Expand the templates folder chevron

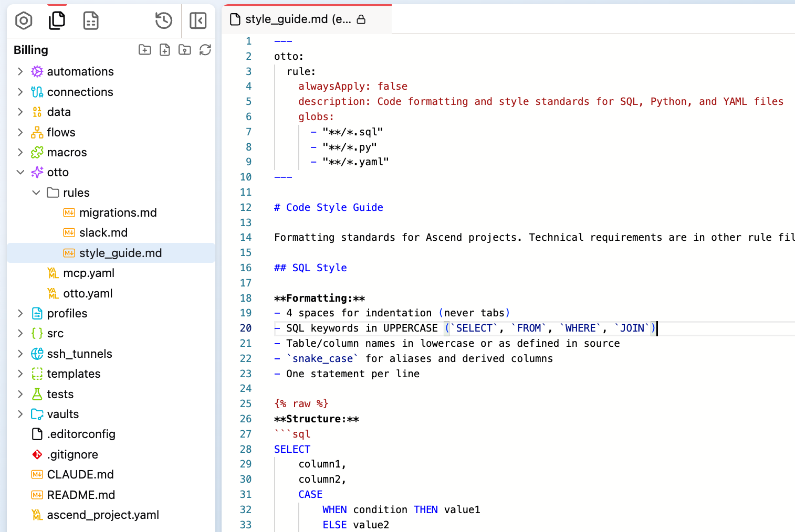[20, 374]
